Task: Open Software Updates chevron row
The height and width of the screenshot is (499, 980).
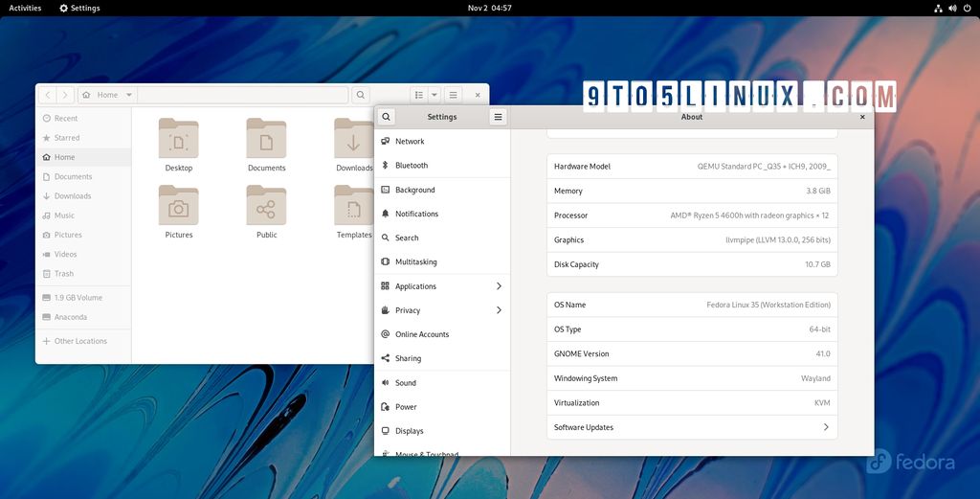Action: (x=692, y=428)
